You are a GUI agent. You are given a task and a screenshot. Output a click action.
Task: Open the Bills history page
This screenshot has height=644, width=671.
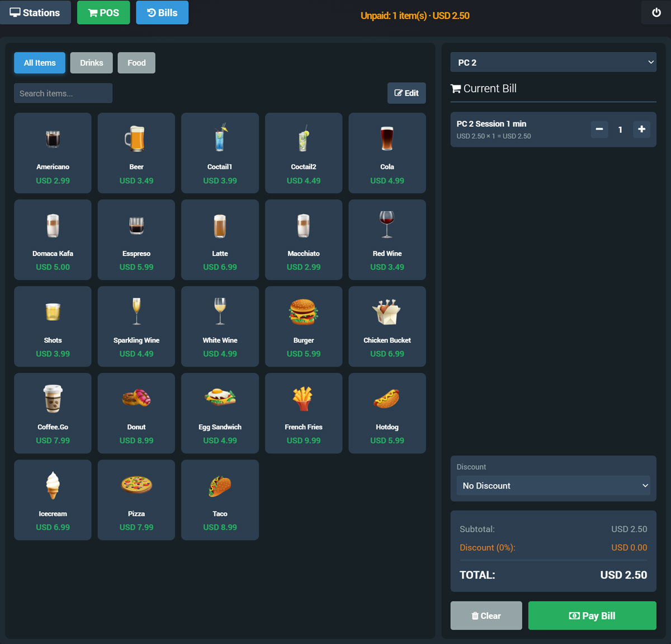tap(162, 12)
